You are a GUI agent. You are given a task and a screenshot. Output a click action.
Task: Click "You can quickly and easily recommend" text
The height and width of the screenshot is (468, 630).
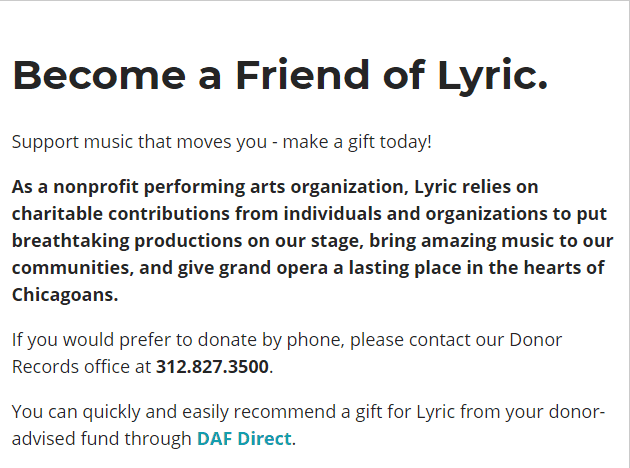pyautogui.click(x=174, y=412)
